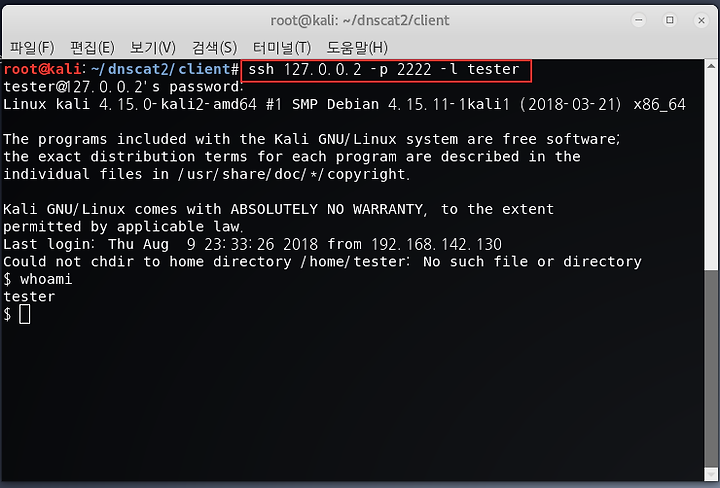The image size is (720, 488).
Task: Click the window title root@kali: ~/dnscat2/client
Action: (x=360, y=20)
